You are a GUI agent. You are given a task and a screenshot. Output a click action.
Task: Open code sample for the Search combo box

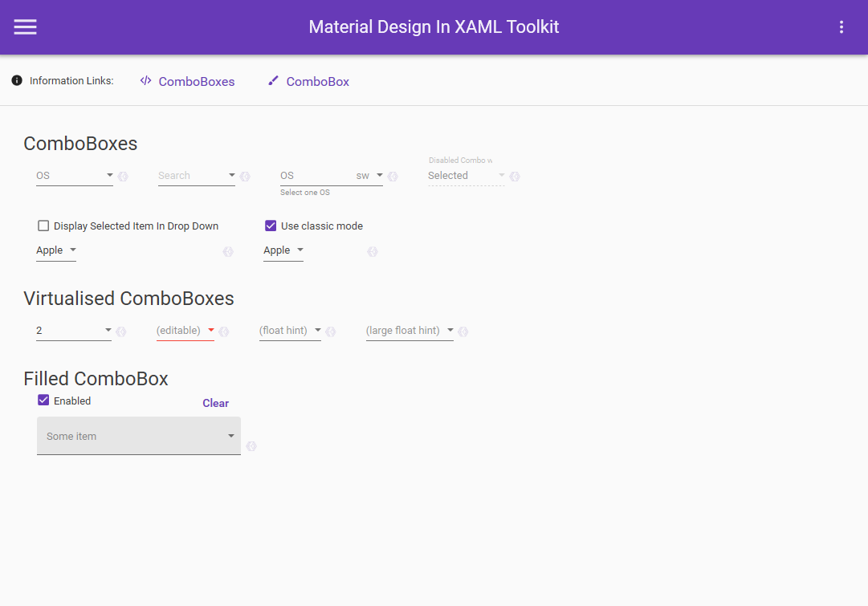[244, 176]
